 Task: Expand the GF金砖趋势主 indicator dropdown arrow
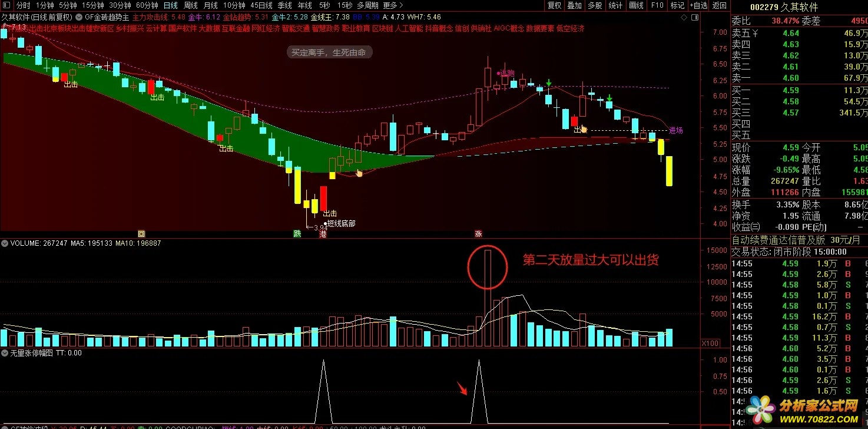(x=79, y=18)
